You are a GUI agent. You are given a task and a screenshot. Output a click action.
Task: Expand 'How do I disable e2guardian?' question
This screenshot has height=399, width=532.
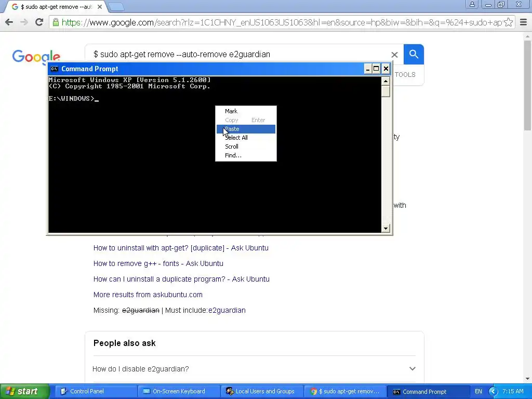[x=254, y=369]
